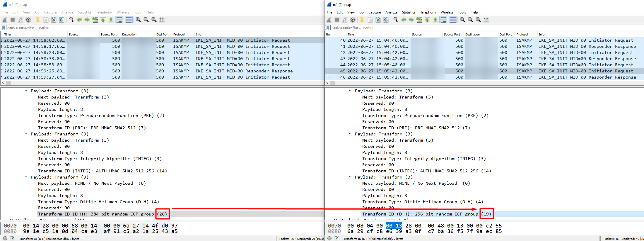Toggle auto-scroll during live capture in left window
Viewport: 644px width, 241px height.
click(119, 20)
